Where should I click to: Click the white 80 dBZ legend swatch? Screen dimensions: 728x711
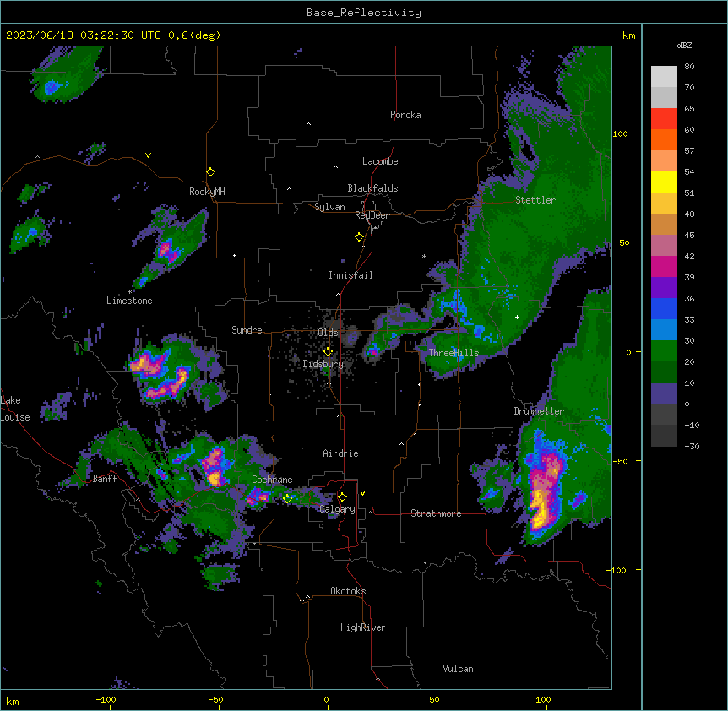point(664,77)
